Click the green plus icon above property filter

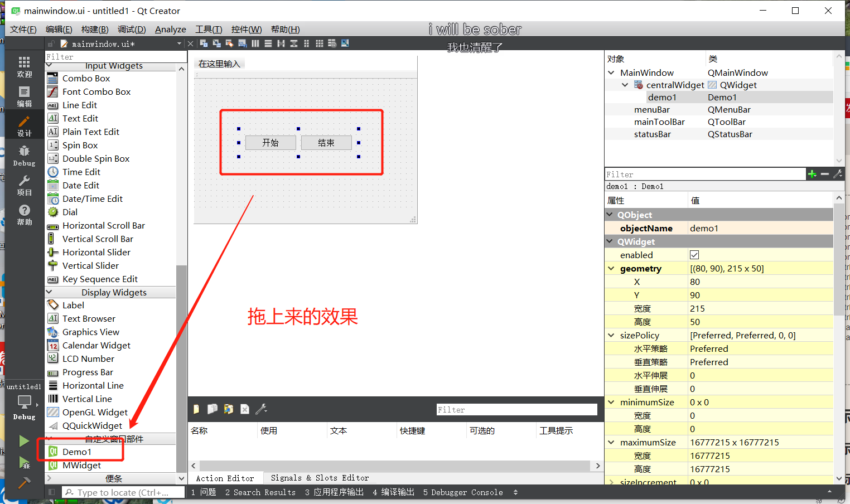812,174
